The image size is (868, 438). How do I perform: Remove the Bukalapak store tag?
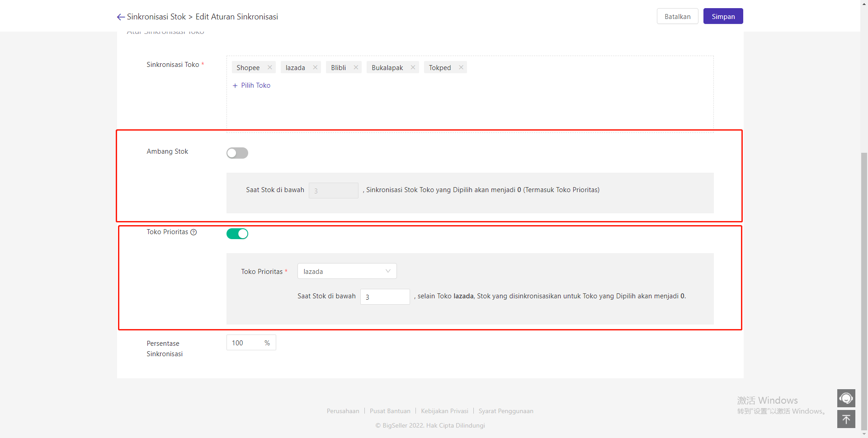click(413, 67)
